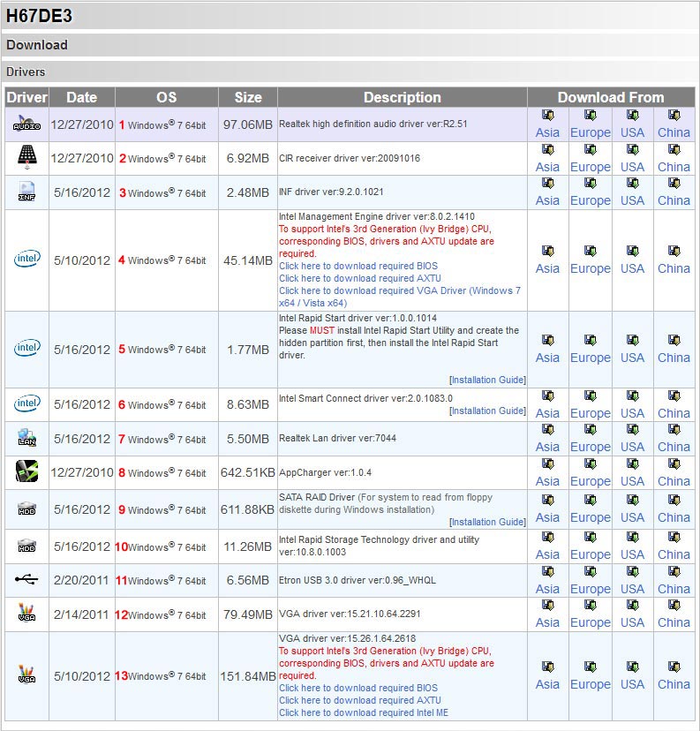
Task: Click the USA download icon in the INF driver row
Action: 632,184
